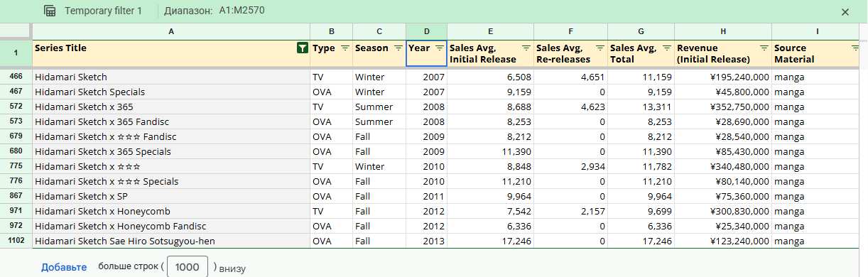Select the revenue cell ¥340,480,000

(x=723, y=166)
